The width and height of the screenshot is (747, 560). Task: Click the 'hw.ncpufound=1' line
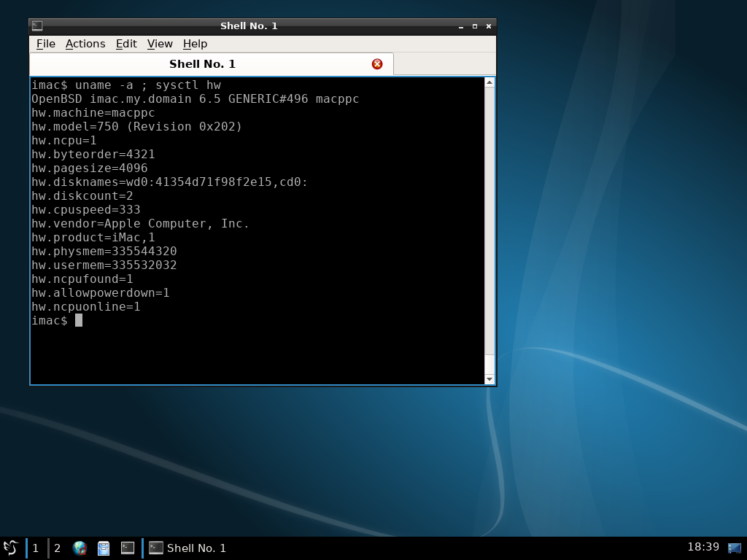82,279
